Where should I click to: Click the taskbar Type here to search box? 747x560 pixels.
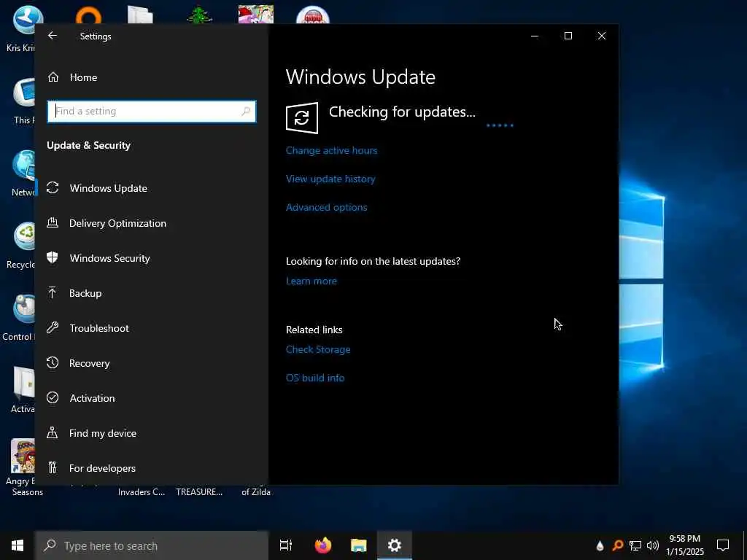pyautogui.click(x=152, y=545)
